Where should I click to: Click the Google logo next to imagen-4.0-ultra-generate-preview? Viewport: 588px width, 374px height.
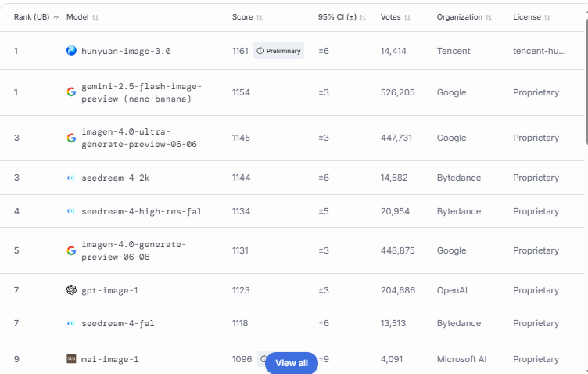[x=71, y=138]
